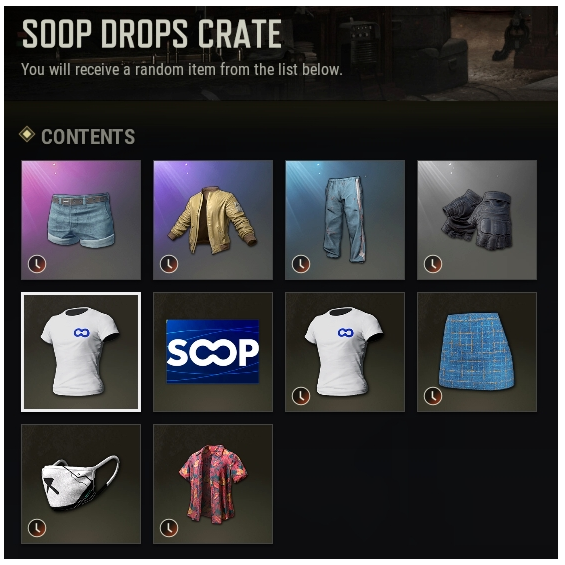Screen dimensions: 565x565
Task: Click clock icon on bomber jacket tile
Action: pyautogui.click(x=169, y=264)
